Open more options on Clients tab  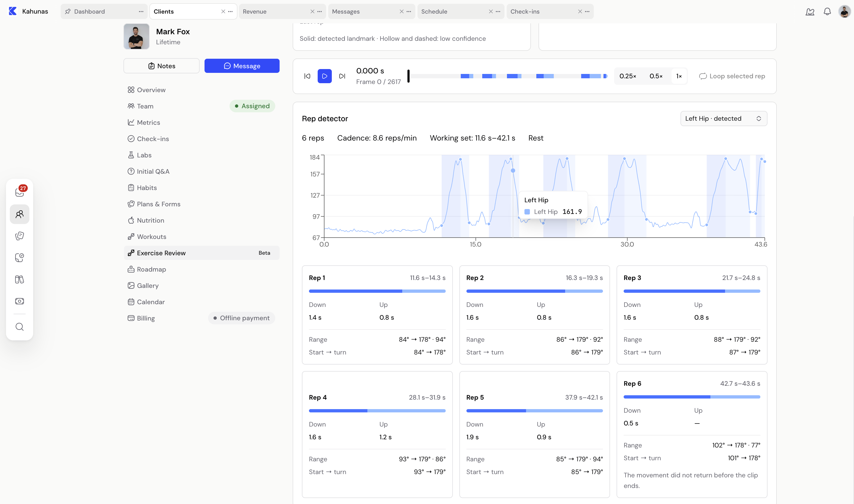point(230,11)
